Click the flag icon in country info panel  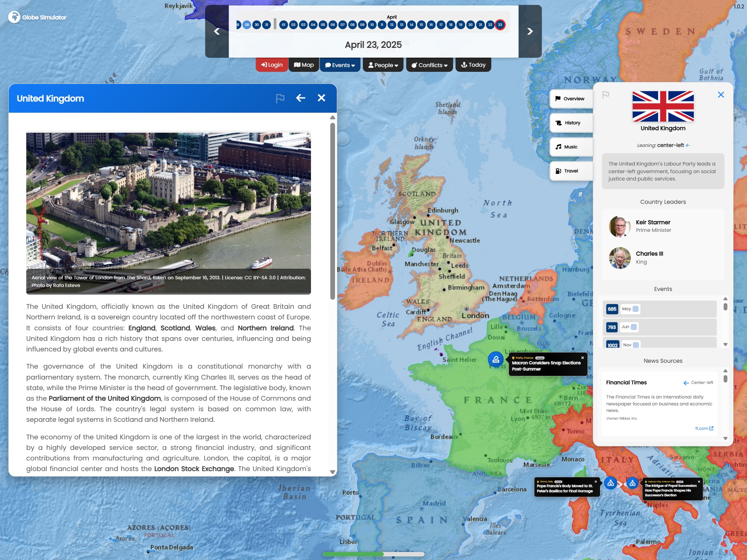606,95
